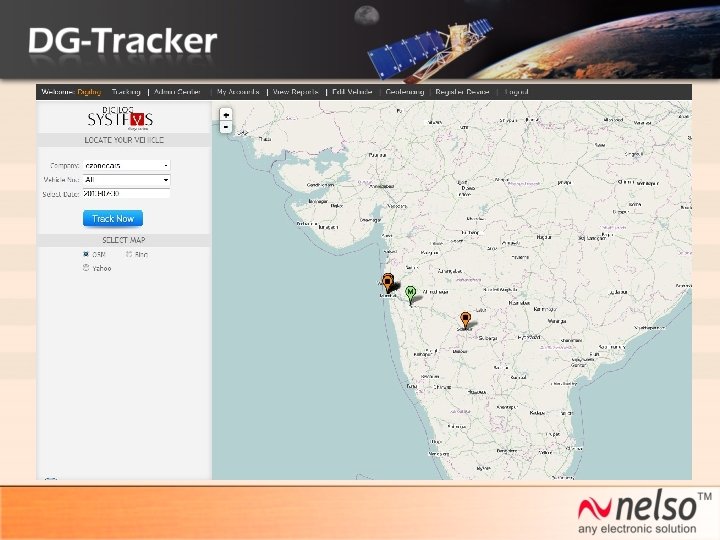Click the Select Date input field
This screenshot has width=720, height=540.
tap(127, 194)
